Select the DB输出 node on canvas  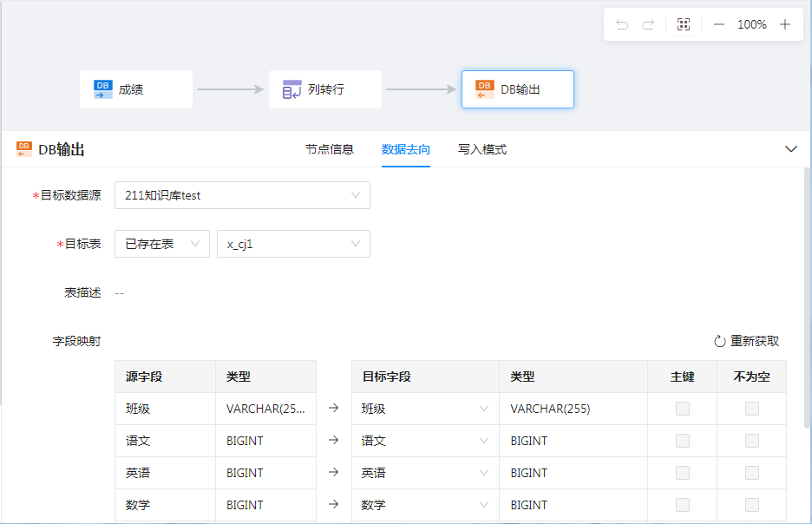[518, 89]
